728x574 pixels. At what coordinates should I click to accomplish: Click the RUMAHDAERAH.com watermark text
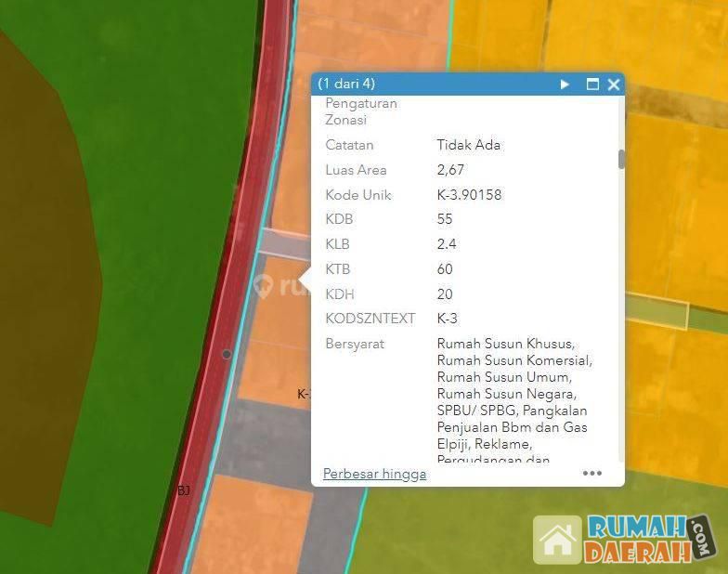click(x=639, y=540)
